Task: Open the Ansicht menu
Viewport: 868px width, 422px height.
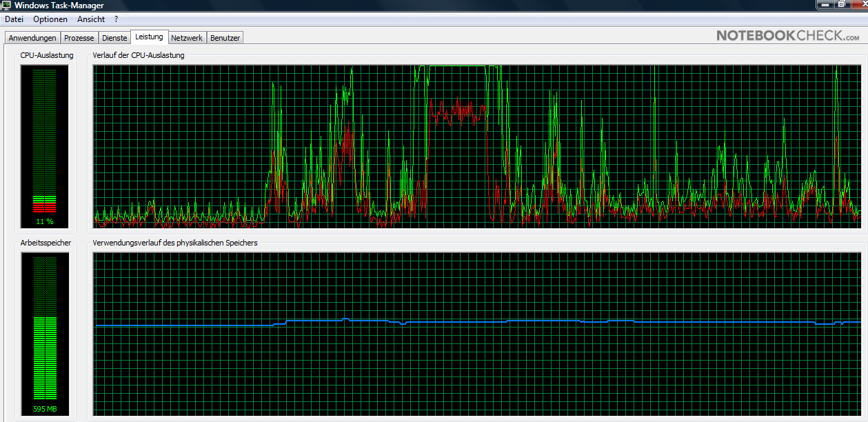Action: pos(91,19)
